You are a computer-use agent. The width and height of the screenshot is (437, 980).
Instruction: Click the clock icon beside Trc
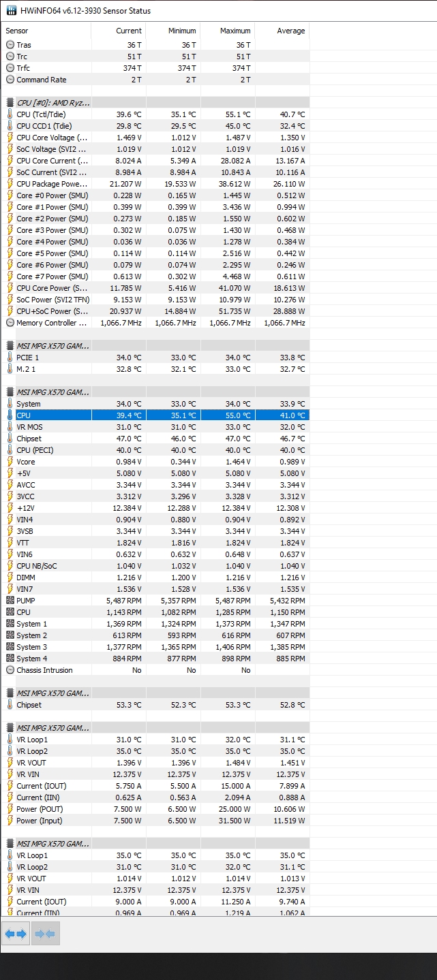10,57
